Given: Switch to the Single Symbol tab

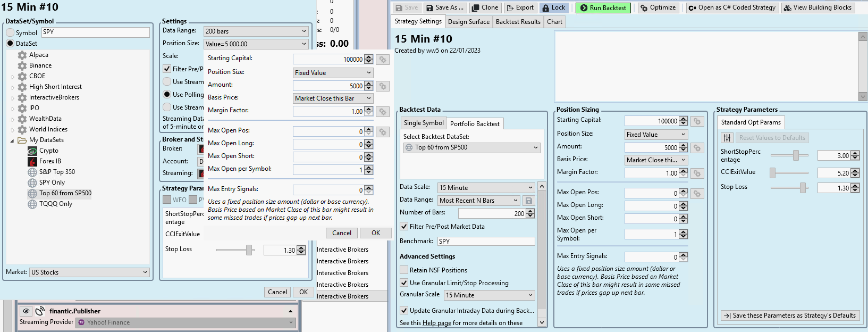Looking at the screenshot, I should point(423,123).
